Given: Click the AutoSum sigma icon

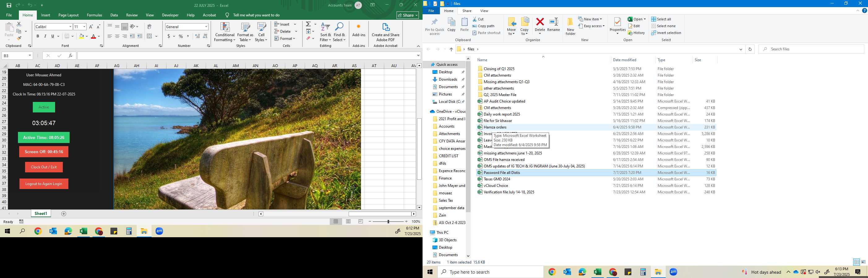Looking at the screenshot, I should coord(308,24).
